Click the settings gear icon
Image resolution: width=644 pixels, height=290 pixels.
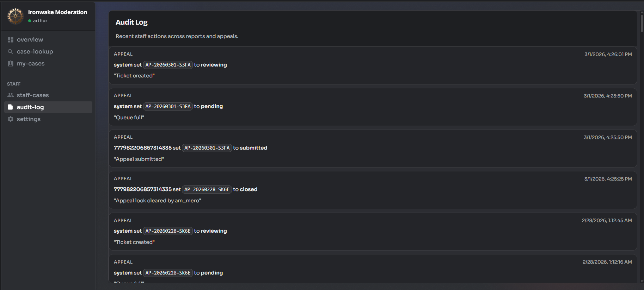(11, 119)
